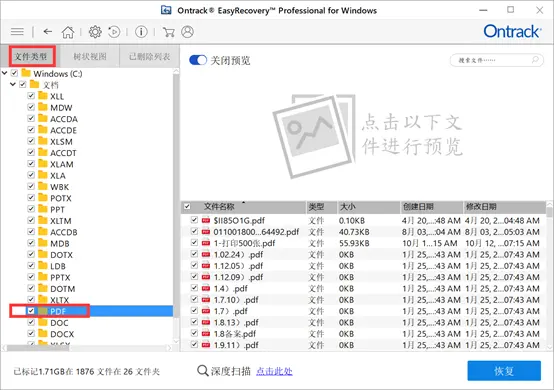Click the XLL folder icon
This screenshot has width=554, height=390.
coord(43,96)
